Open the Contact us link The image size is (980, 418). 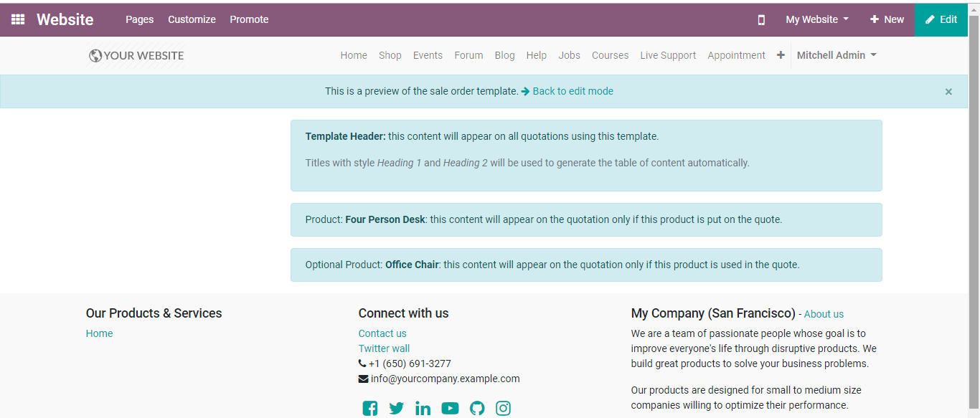point(382,333)
